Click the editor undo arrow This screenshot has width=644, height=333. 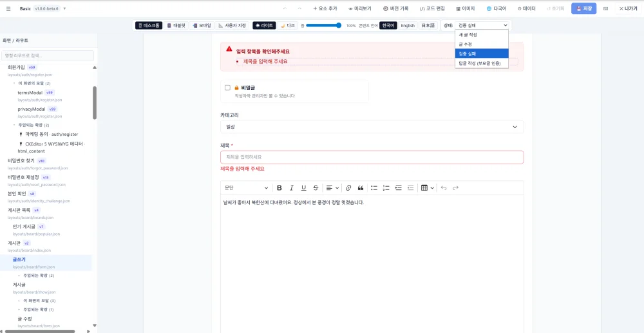pos(444,187)
